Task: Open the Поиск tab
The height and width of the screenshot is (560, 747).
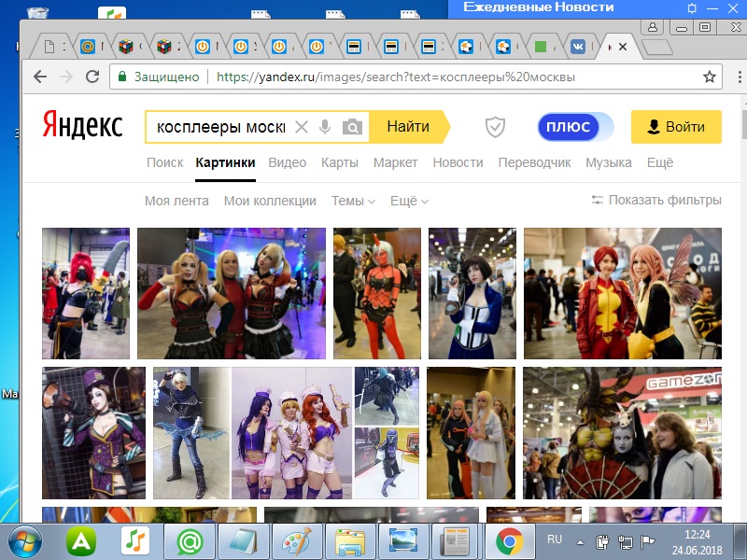Action: pyautogui.click(x=165, y=162)
